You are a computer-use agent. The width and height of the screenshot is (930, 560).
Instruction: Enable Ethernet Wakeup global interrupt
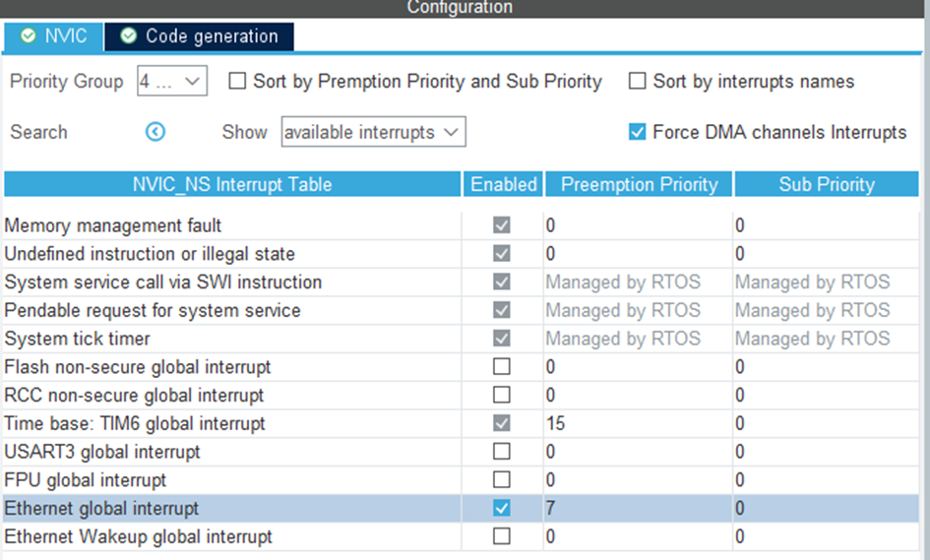tap(502, 537)
